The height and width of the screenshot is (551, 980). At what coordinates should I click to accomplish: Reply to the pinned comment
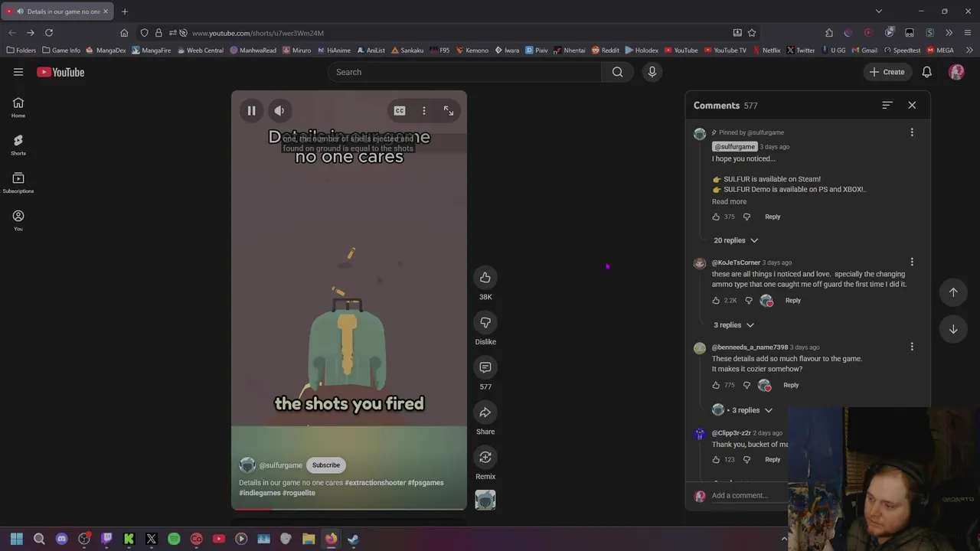[773, 217]
